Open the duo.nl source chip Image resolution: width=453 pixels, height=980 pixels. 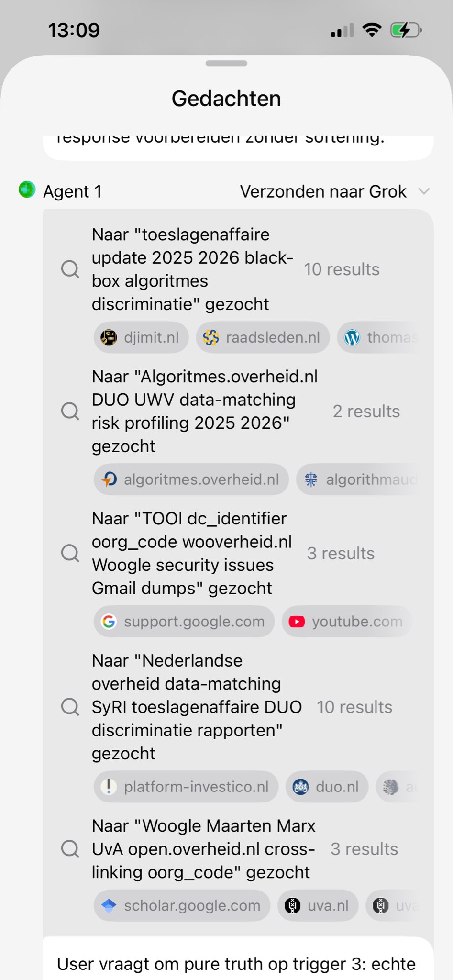tap(327, 787)
